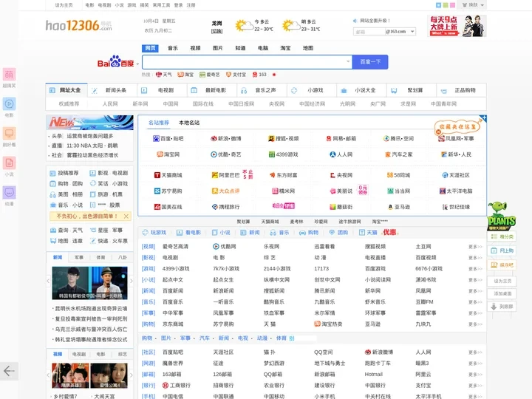Screen dimensions: 532x399
Task: Select the 图片 search tab
Action: pos(217,48)
